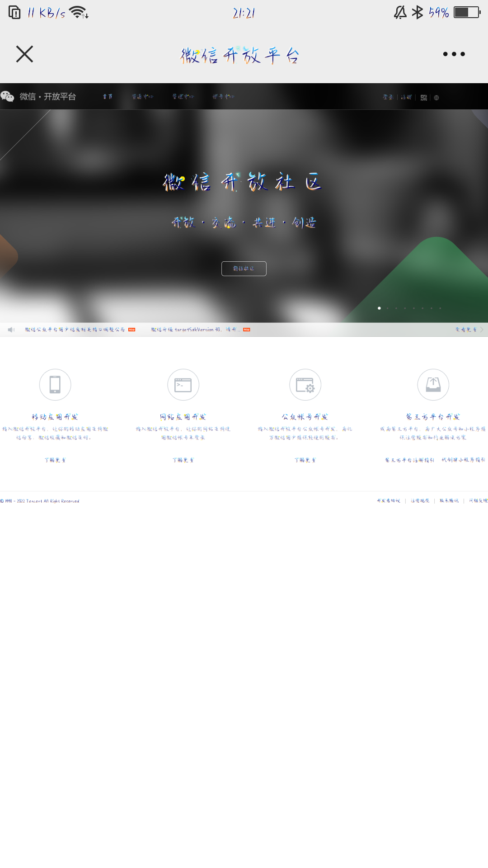
Task: Open the globe language icon in header
Action: pyautogui.click(x=436, y=97)
